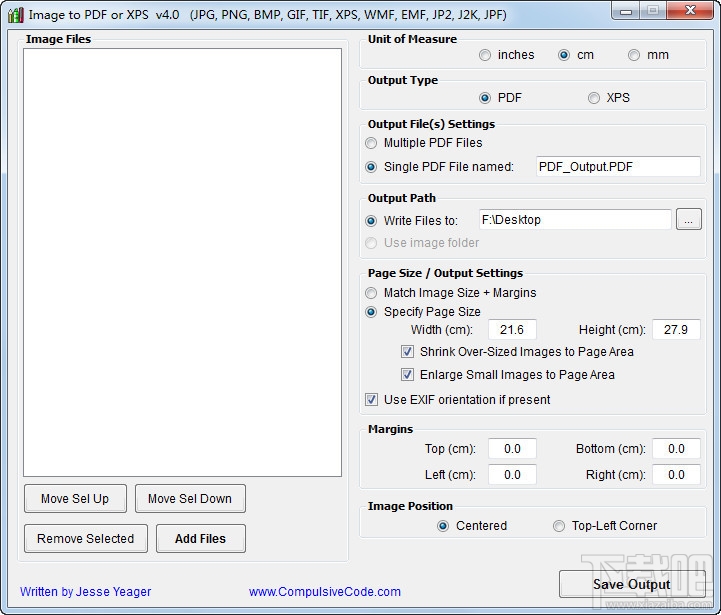Image resolution: width=721 pixels, height=615 pixels.
Task: Click the page Width (cm) field
Action: pos(512,329)
